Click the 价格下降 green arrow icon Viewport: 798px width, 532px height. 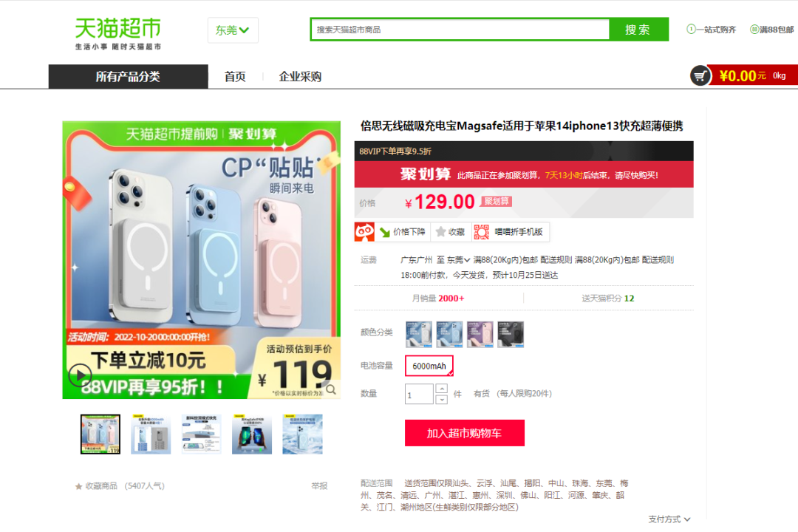coord(385,232)
